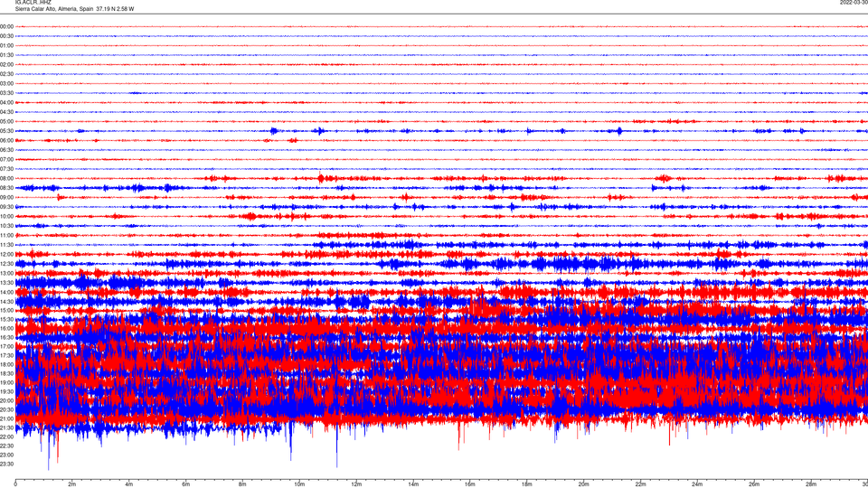Select the 05:00 row time label
This screenshot has height=488, width=868.
6,121
